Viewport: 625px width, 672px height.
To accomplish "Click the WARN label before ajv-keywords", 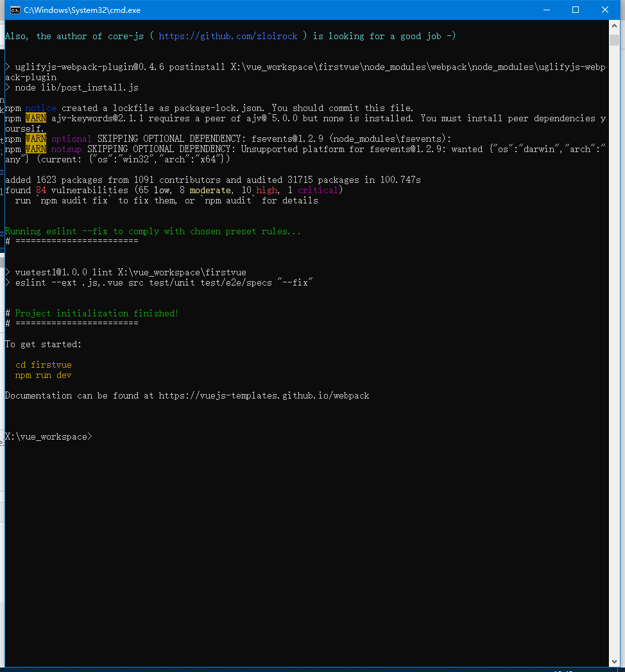I will [x=36, y=118].
